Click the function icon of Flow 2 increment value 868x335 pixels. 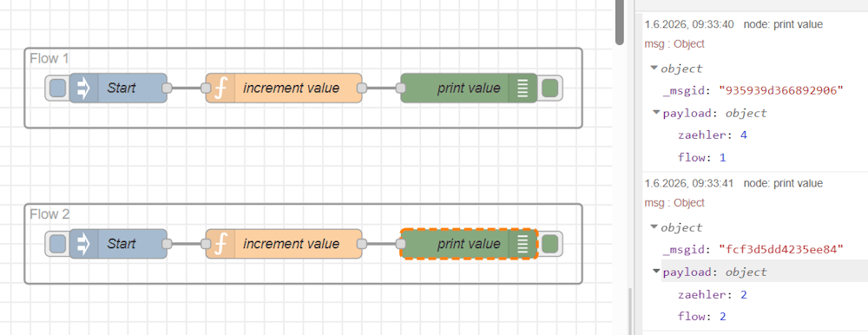point(220,244)
